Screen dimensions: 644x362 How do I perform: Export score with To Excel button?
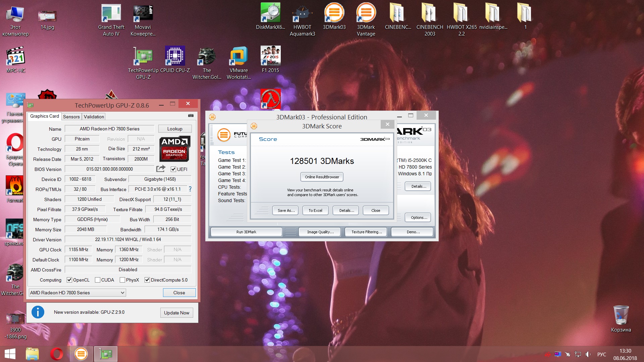pos(316,210)
